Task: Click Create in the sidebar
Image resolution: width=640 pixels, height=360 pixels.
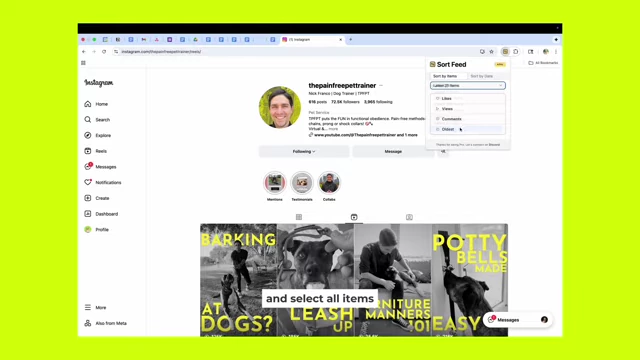Action: 97,198
